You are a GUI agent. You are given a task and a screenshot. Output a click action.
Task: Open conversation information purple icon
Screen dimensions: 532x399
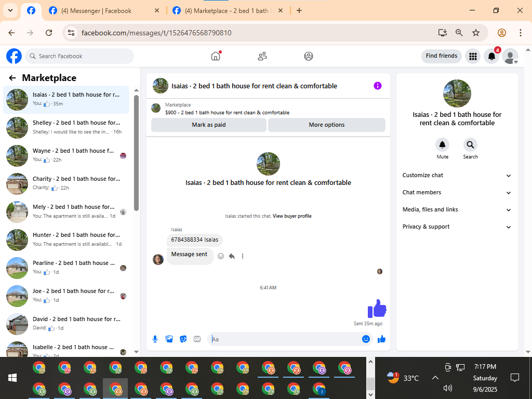378,86
